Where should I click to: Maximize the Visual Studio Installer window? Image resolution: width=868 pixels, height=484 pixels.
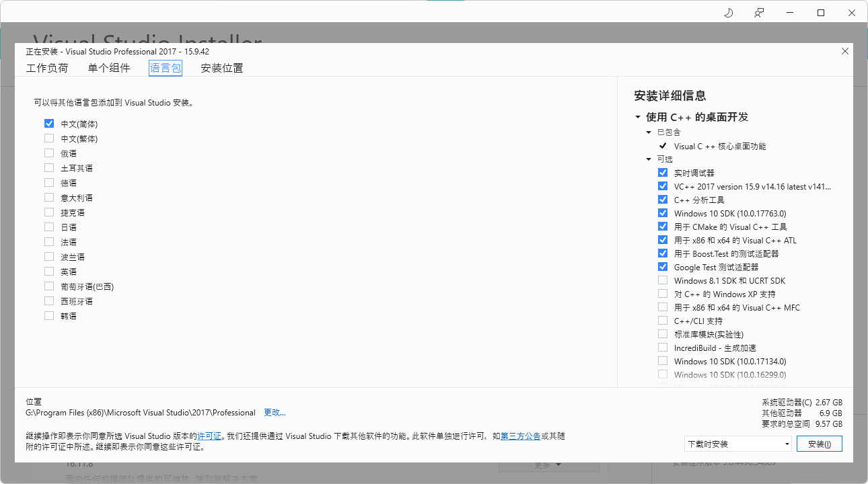(x=821, y=13)
